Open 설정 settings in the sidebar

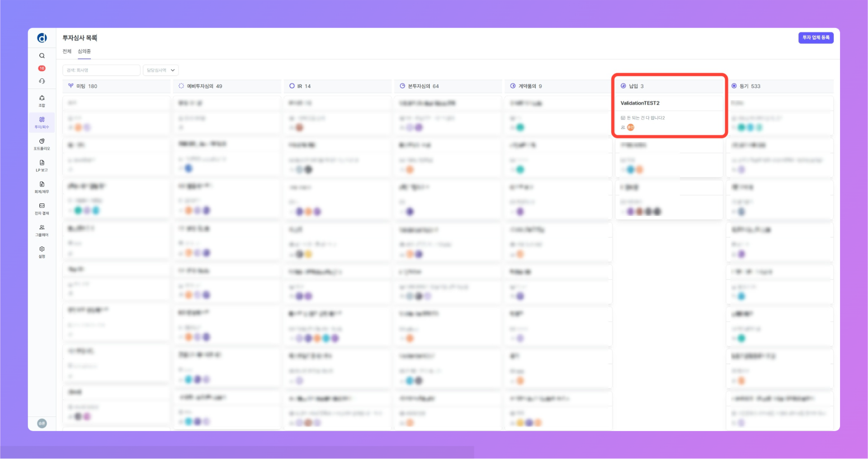42,252
